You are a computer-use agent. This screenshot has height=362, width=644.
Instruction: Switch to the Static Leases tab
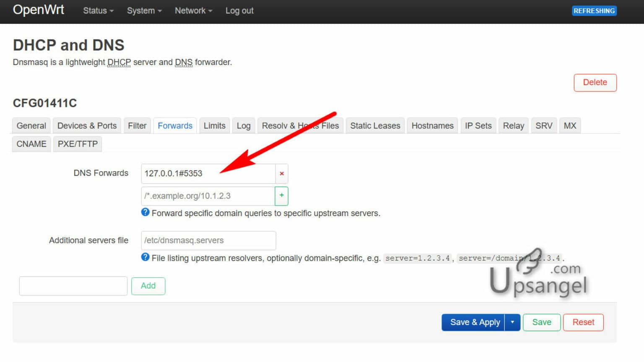tap(375, 125)
